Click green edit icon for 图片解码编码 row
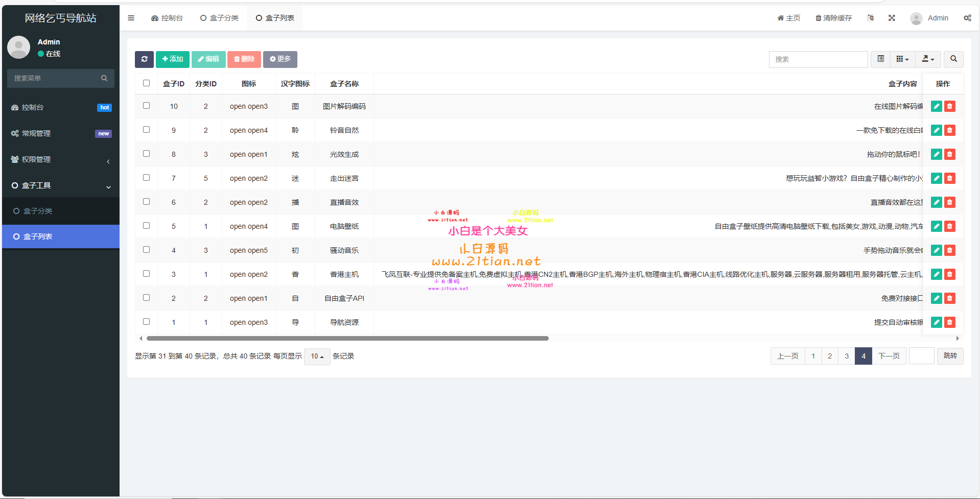This screenshot has height=499, width=980. click(x=936, y=106)
